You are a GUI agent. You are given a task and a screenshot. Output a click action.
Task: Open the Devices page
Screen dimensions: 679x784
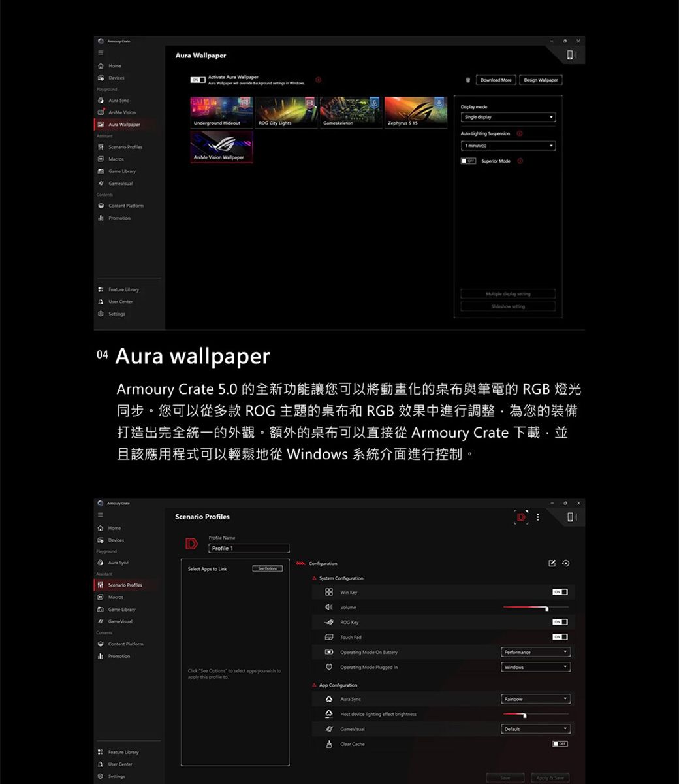(116, 77)
